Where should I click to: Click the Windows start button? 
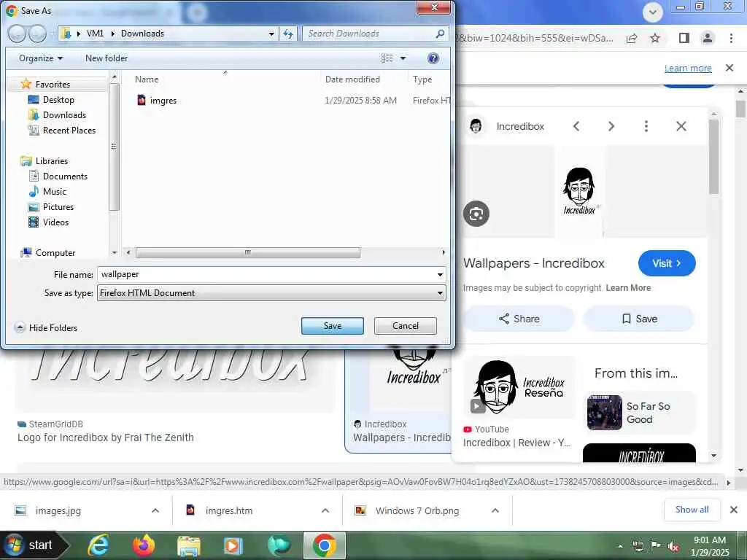click(x=34, y=545)
